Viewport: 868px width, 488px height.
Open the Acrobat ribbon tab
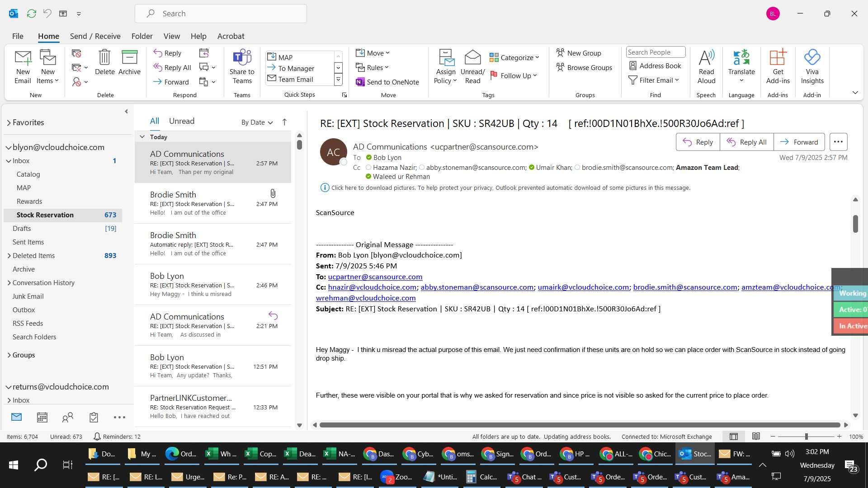(231, 36)
